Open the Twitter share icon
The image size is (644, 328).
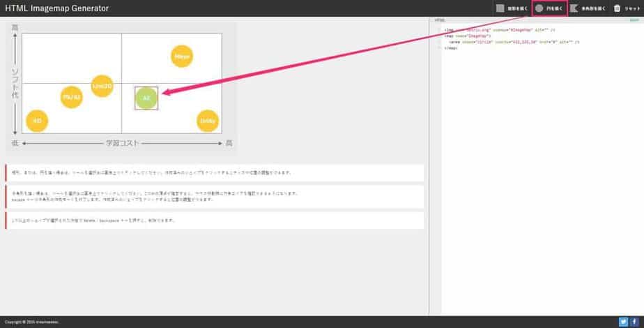pyautogui.click(x=623, y=322)
